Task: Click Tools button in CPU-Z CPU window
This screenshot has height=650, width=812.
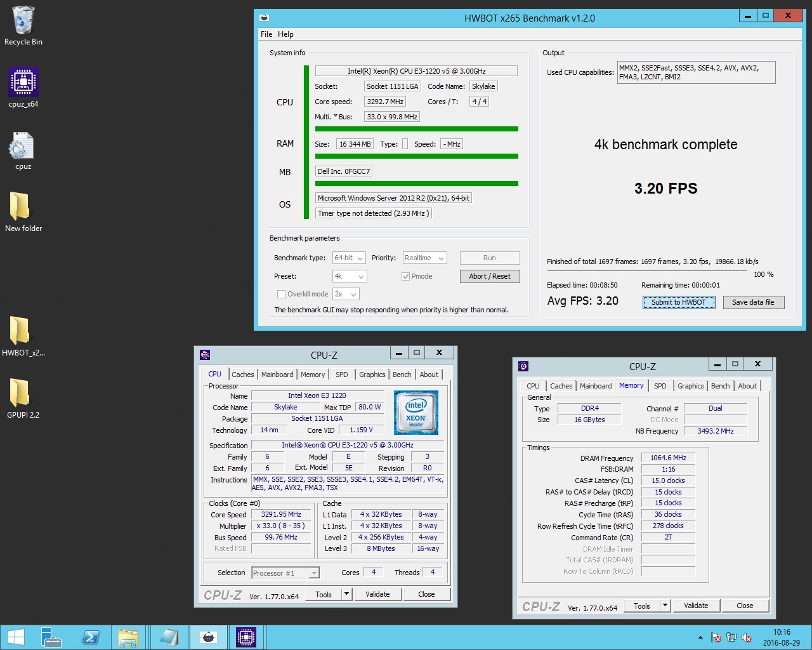Action: click(x=324, y=594)
